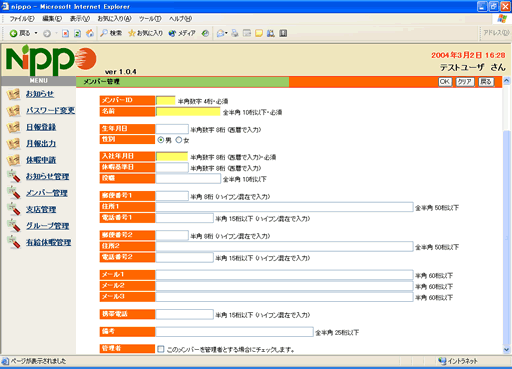Click the icon beside 休暇申請 entry
Viewport: 512px width, 369px height.
point(14,160)
